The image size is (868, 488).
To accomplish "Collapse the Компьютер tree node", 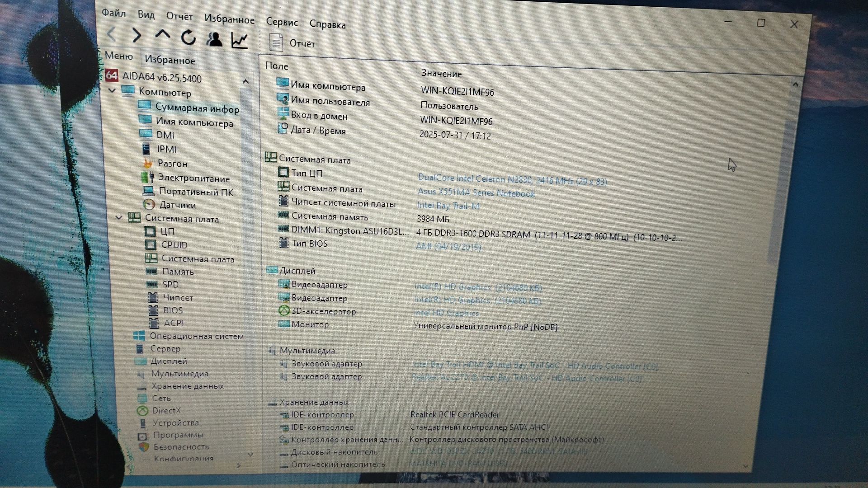I will [x=112, y=91].
